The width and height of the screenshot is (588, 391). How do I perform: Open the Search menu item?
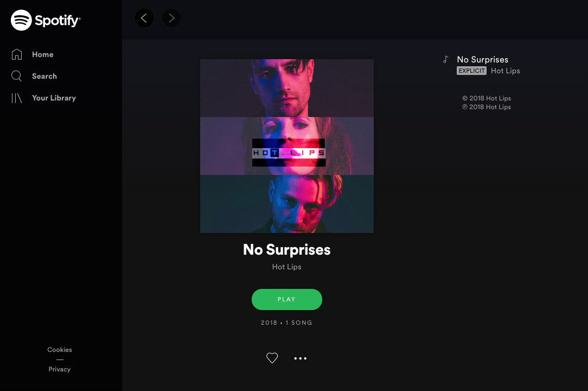(44, 76)
